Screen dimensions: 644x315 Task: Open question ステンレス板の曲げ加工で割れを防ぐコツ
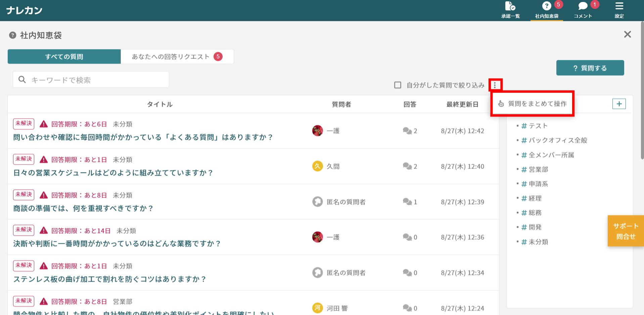click(x=109, y=279)
